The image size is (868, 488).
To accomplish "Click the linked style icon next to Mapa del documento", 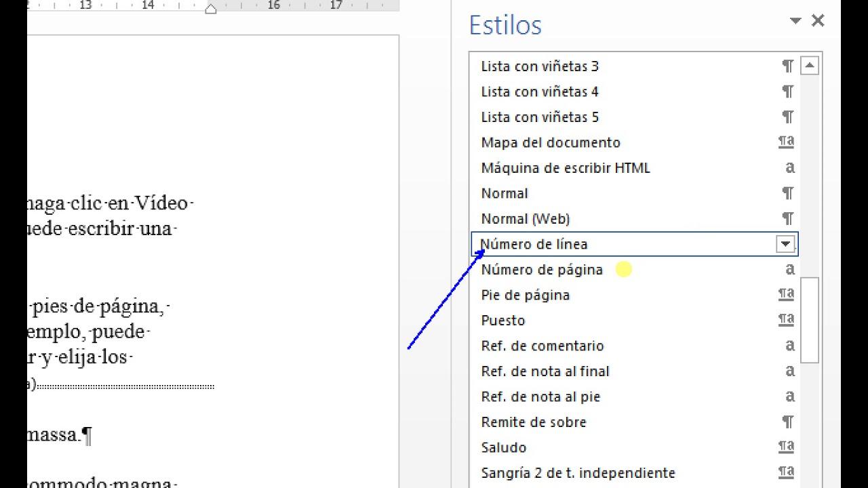I will [785, 142].
